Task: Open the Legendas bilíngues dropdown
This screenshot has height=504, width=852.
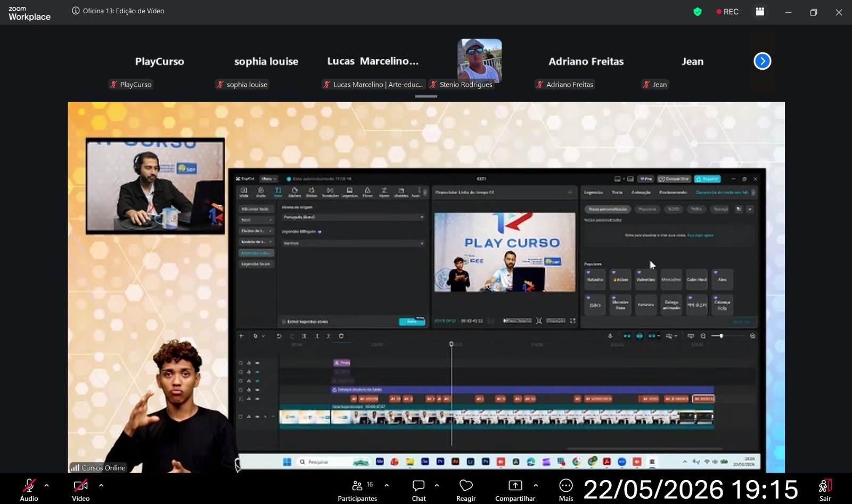Action: [353, 243]
